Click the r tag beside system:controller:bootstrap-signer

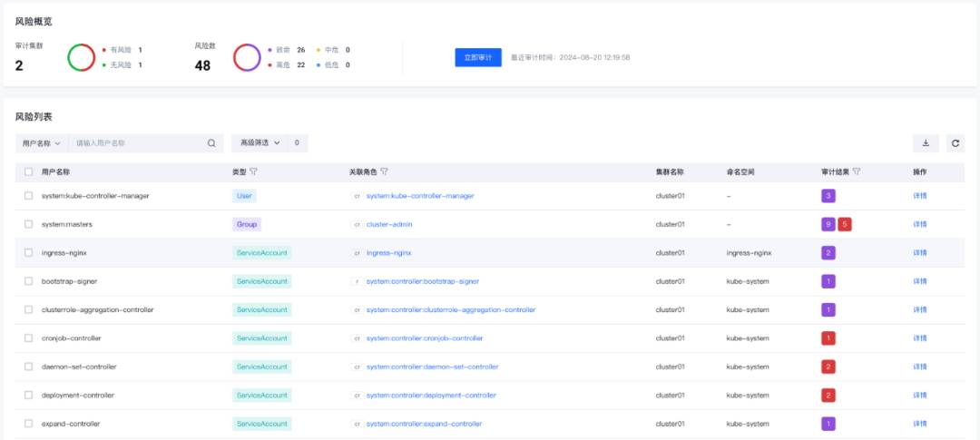(357, 281)
